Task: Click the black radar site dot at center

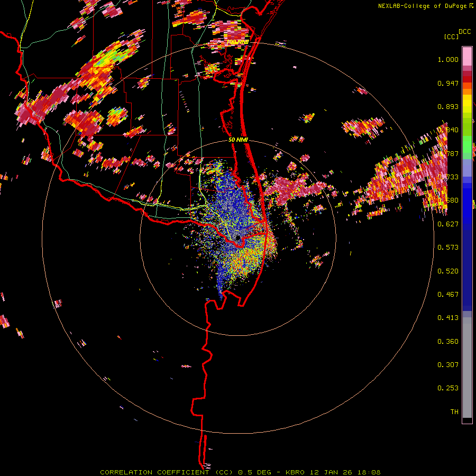Action: tap(238, 237)
